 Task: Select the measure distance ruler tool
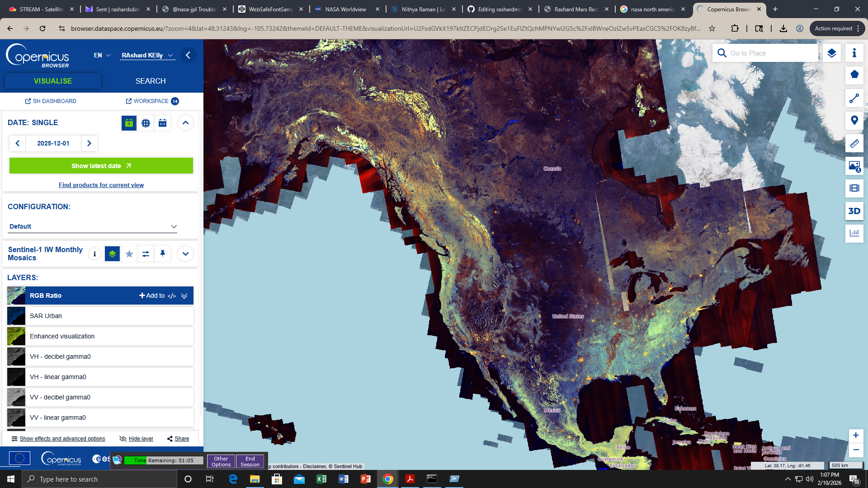point(854,143)
